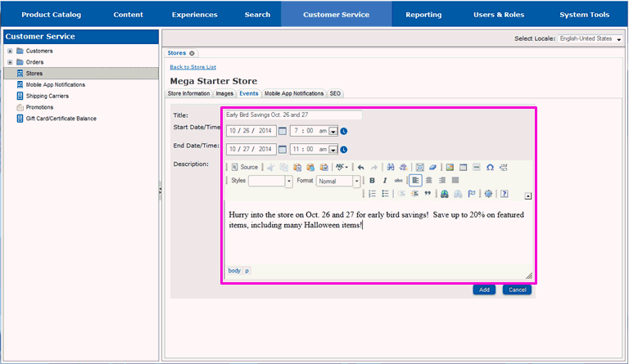Click the Replace icon
The height and width of the screenshot is (364, 629).
tap(404, 168)
